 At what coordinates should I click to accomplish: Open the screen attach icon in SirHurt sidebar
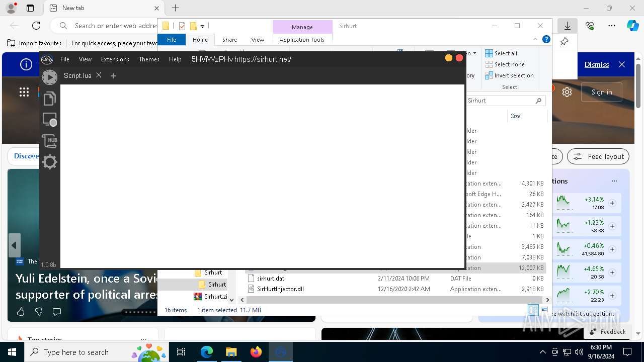tap(49, 120)
